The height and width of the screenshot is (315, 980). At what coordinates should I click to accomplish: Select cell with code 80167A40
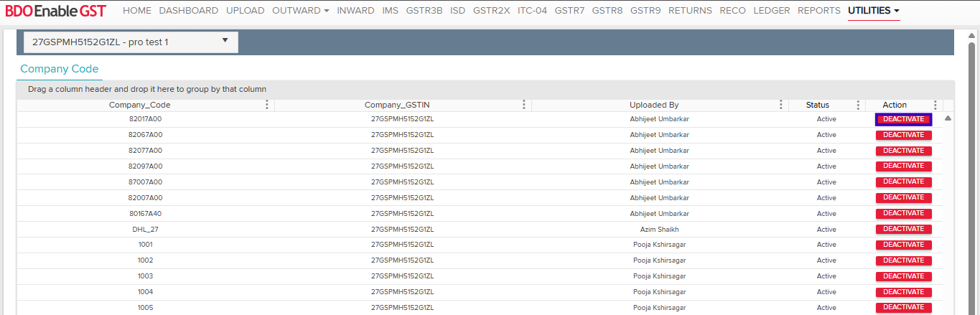point(145,213)
